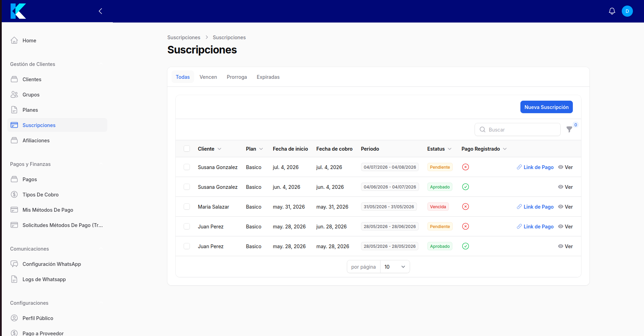Screen dimensions: 644x336
Task: Click the Nueva Suscripción button
Action: point(546,107)
